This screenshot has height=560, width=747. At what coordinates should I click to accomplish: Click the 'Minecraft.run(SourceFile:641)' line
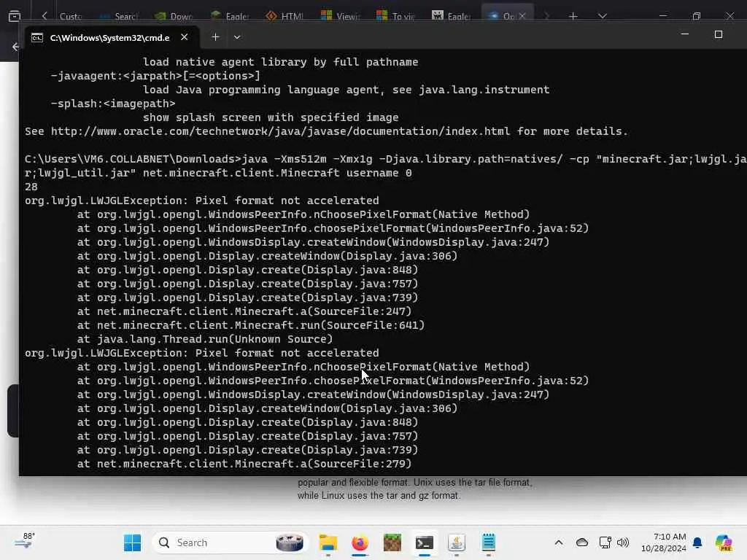pos(251,325)
